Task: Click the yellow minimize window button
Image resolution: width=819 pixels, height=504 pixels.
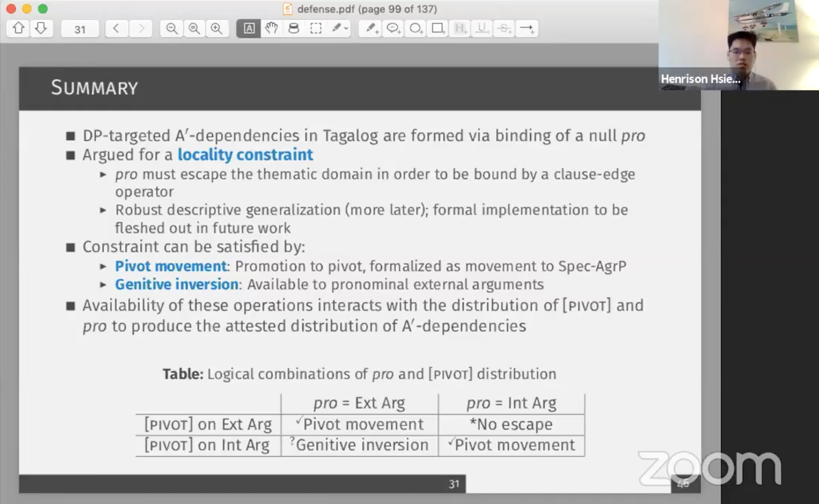Action: click(27, 9)
